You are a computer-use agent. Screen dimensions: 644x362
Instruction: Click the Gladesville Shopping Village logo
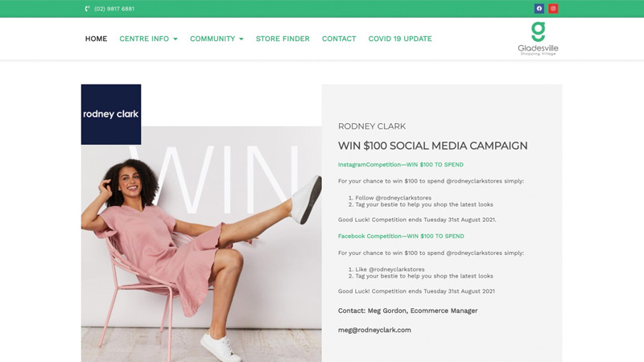(538, 39)
